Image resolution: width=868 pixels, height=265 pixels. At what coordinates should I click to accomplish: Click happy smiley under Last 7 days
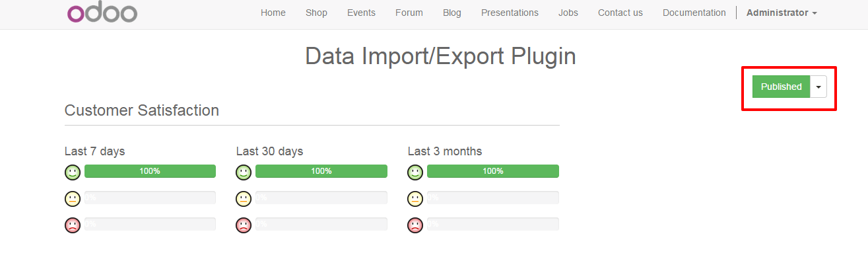(73, 172)
